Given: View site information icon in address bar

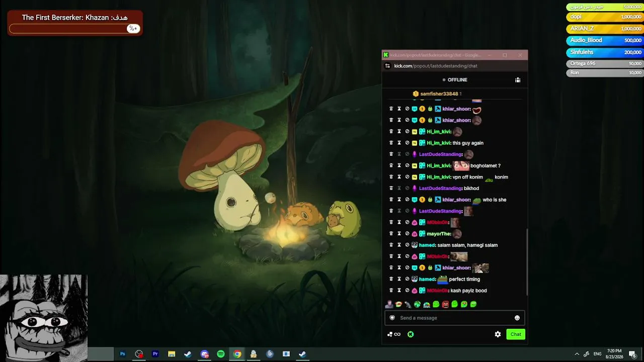Looking at the screenshot, I should (x=387, y=66).
